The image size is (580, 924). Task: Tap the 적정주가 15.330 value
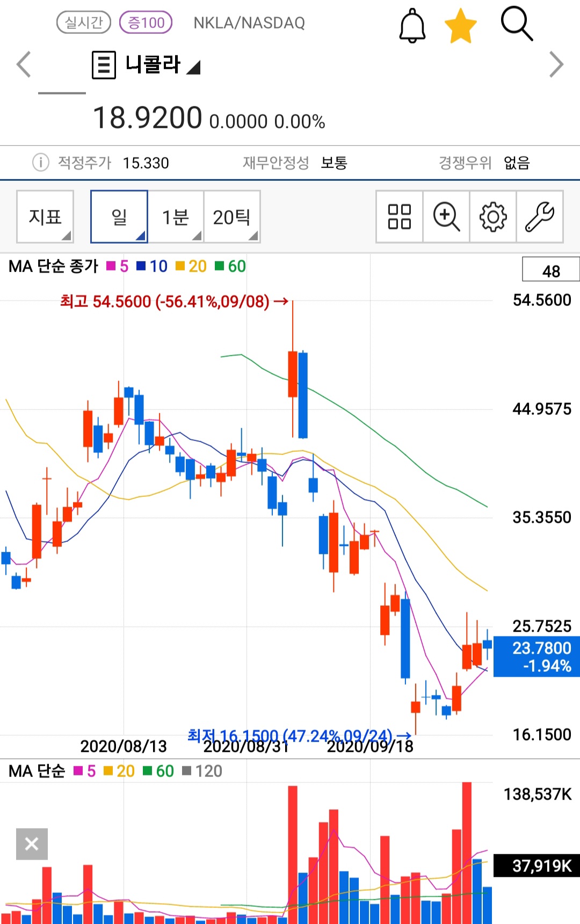tap(146, 163)
